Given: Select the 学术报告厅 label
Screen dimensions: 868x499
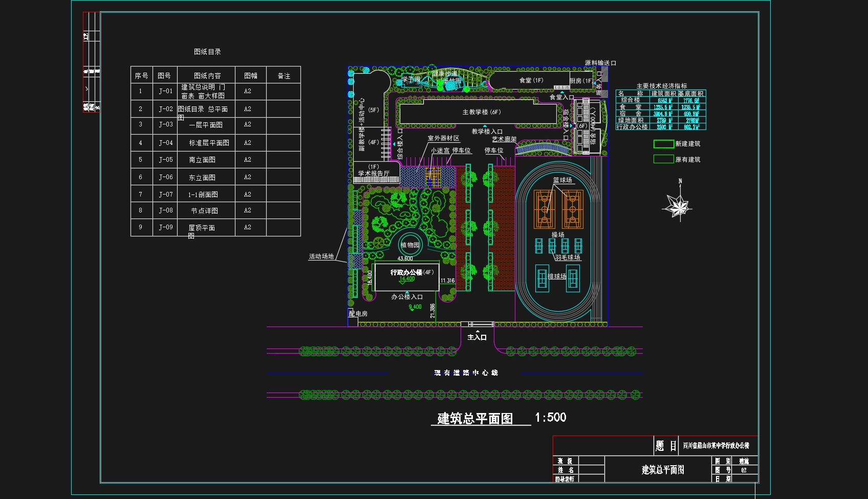Looking at the screenshot, I should pyautogui.click(x=374, y=173).
